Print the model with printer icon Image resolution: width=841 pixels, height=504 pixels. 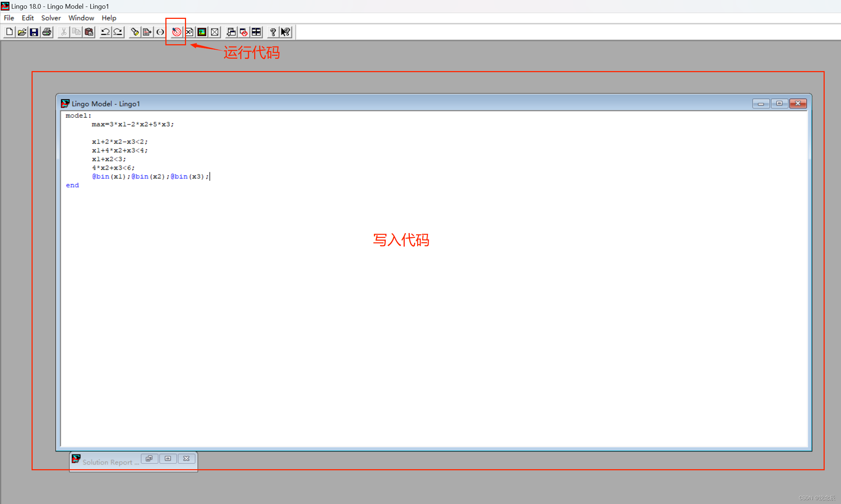pyautogui.click(x=47, y=32)
